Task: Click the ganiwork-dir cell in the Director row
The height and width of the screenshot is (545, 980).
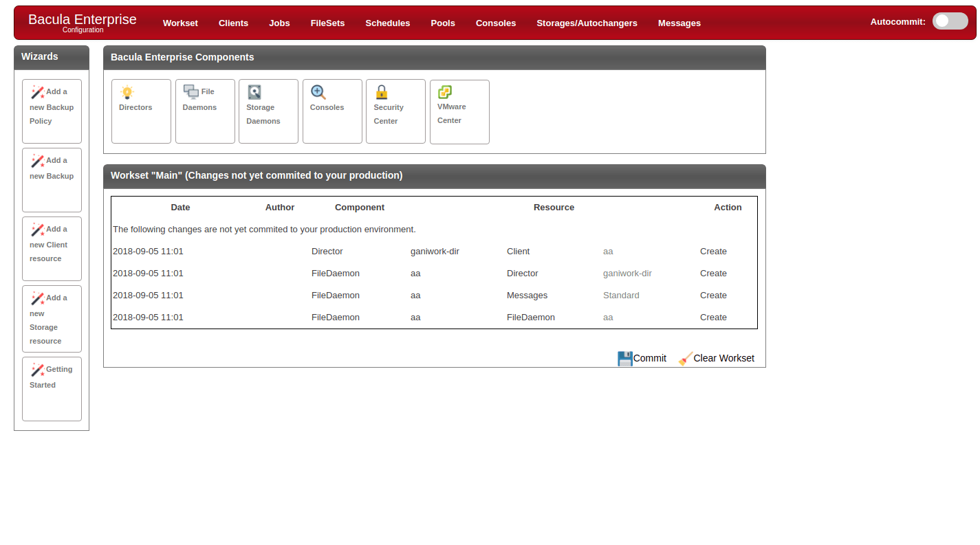Action: tap(435, 252)
